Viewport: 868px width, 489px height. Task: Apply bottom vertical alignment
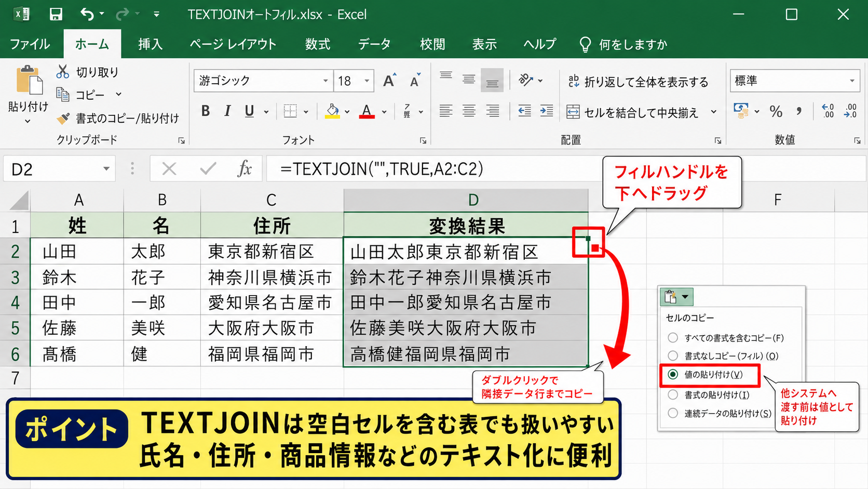[492, 80]
